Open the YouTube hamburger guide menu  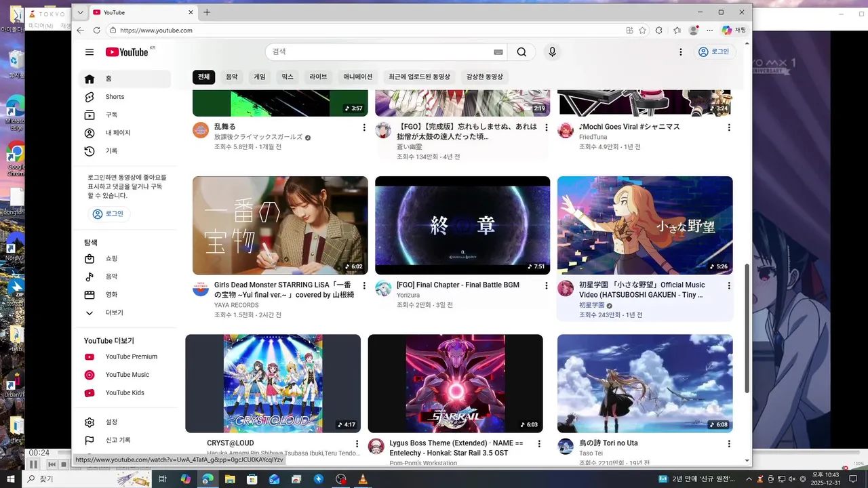point(90,52)
